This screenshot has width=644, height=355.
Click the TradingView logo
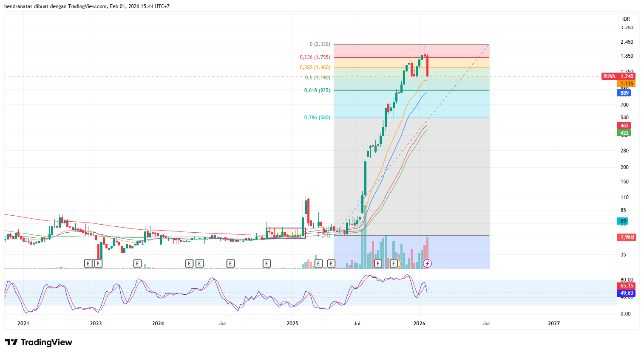pyautogui.click(x=39, y=342)
